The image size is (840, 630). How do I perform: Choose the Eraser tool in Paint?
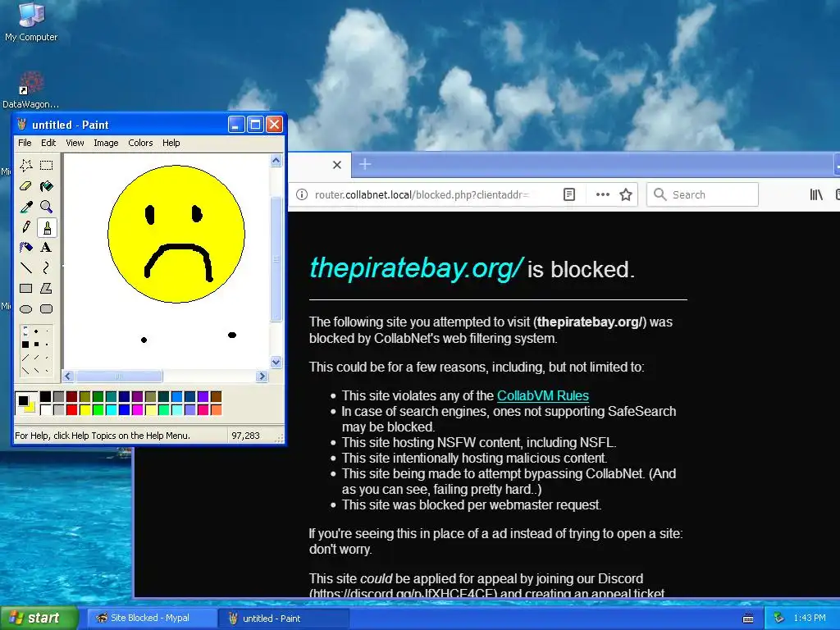point(25,186)
